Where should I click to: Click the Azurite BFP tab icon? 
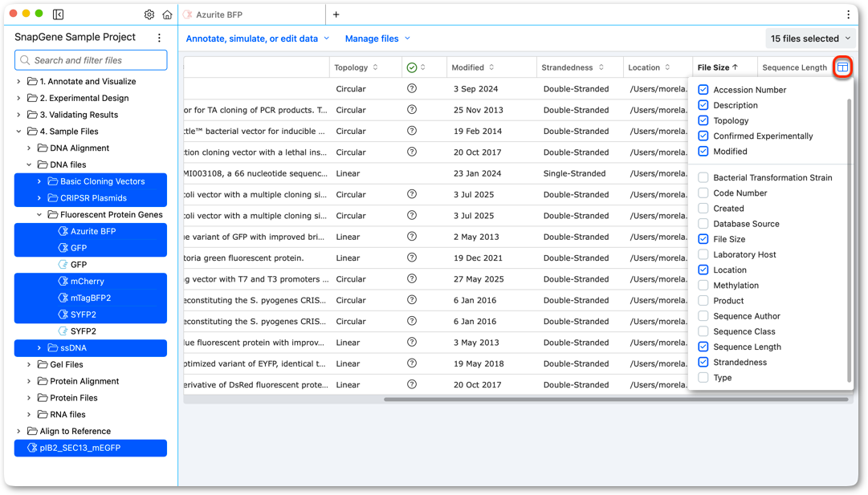pos(188,14)
